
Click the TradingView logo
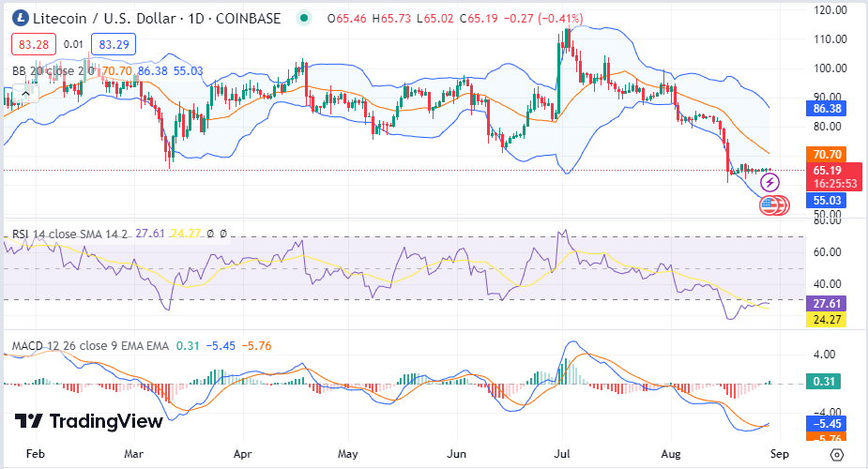(x=89, y=421)
